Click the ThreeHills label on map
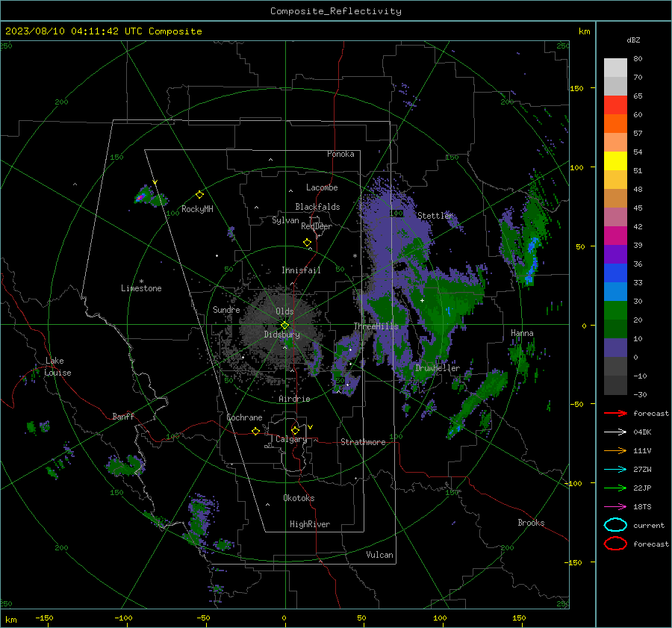Viewport: 672px width, 628px height. (376, 326)
